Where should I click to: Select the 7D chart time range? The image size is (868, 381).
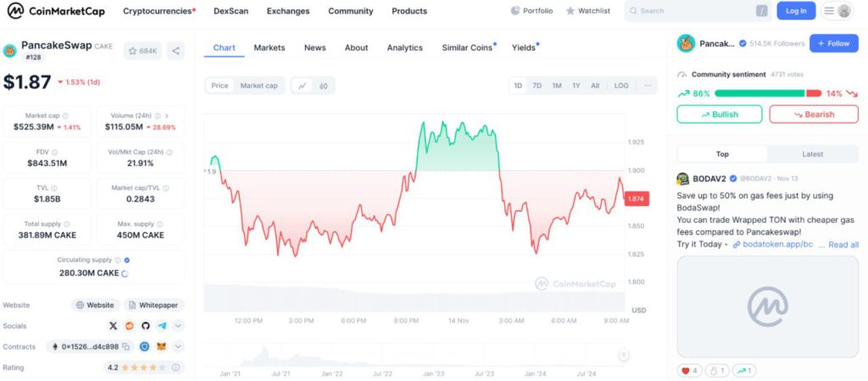[537, 86]
